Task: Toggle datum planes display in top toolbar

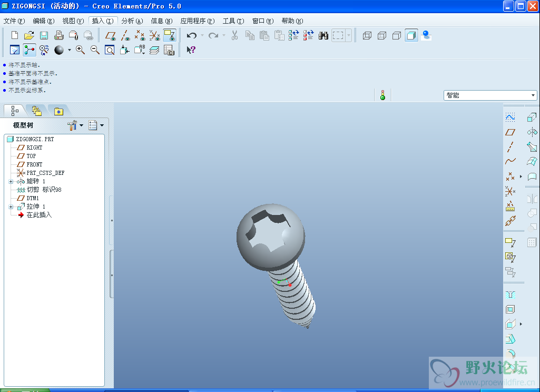Action: click(x=111, y=35)
